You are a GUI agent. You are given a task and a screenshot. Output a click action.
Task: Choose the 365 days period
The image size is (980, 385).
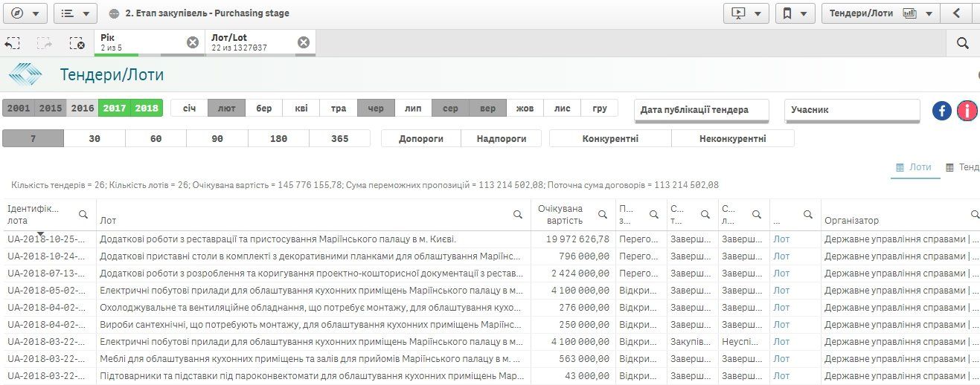point(339,138)
